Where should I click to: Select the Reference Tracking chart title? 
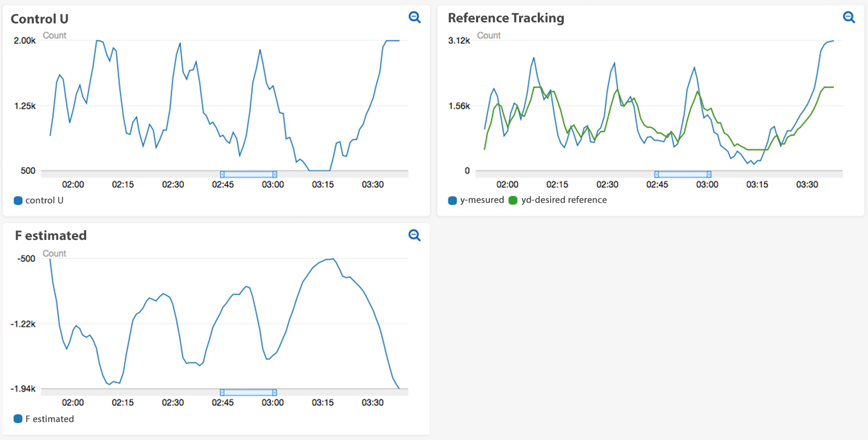click(506, 18)
